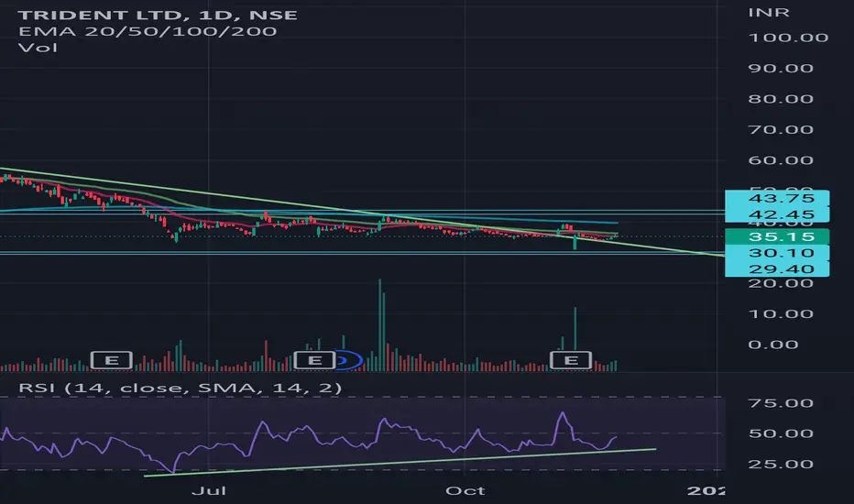Click the purple RSI peak near November
Viewport: 854px width, 504px height.
[563, 413]
